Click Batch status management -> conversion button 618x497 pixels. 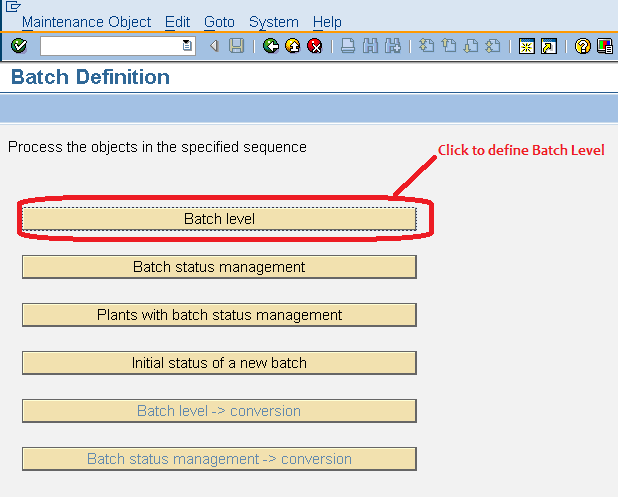point(219,459)
